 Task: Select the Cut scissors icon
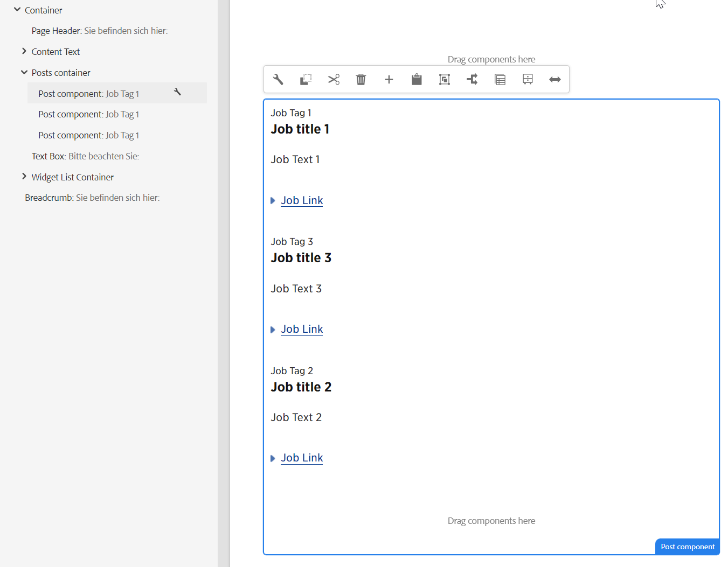tap(334, 79)
